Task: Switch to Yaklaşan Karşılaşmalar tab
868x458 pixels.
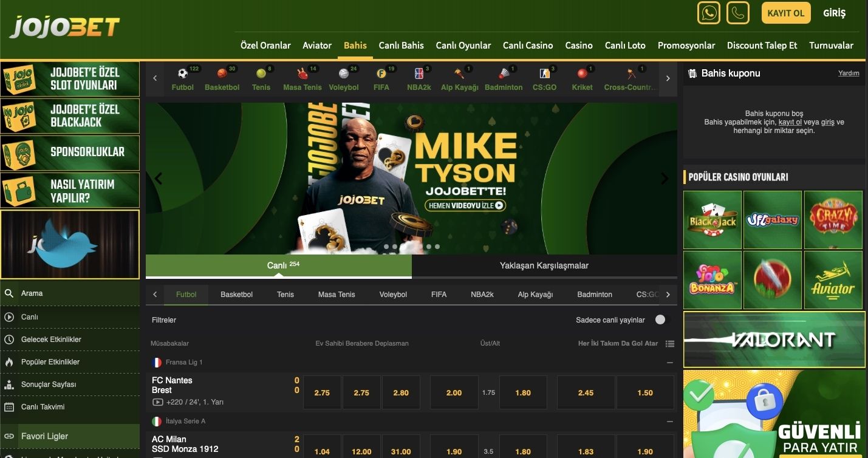Action: [544, 265]
